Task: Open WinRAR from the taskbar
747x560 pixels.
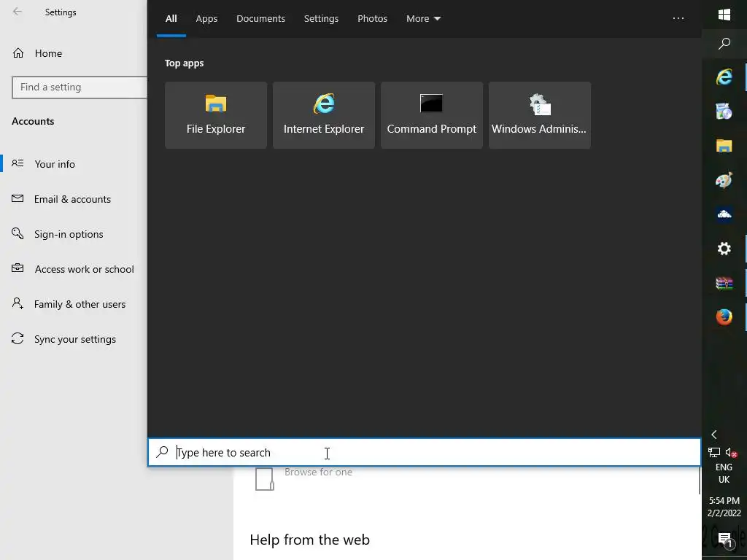Action: [724, 283]
